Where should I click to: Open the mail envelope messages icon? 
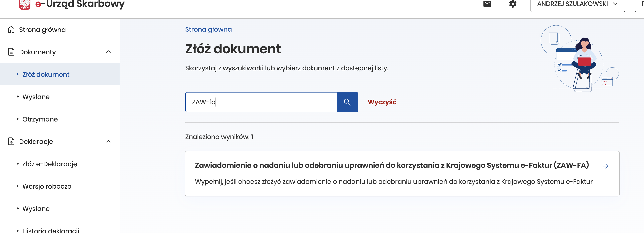(487, 4)
